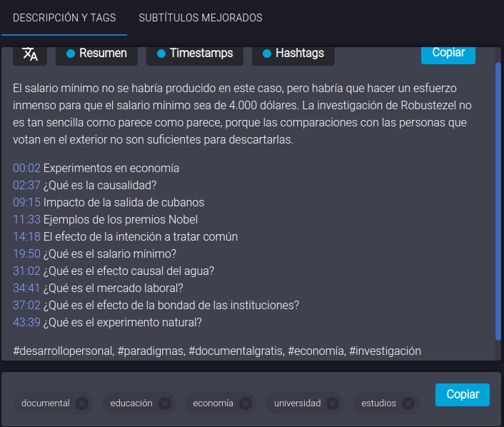504x427 pixels.
Task: Go to timestamp 34:41
Action: [26, 288]
